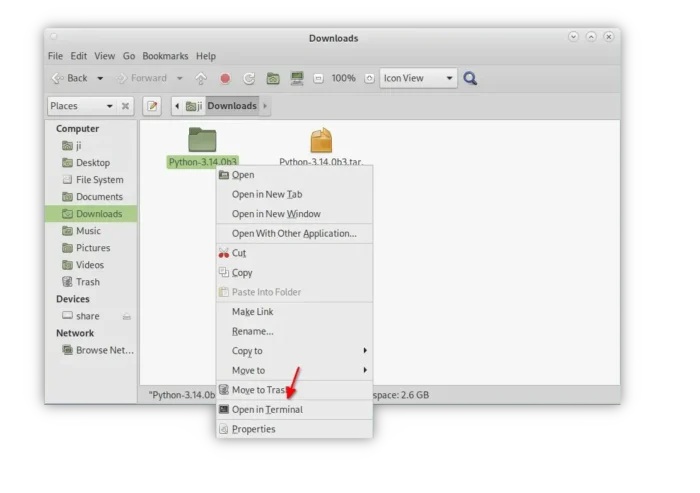
Task: Choose Rename... in the context menu
Action: tap(295, 331)
